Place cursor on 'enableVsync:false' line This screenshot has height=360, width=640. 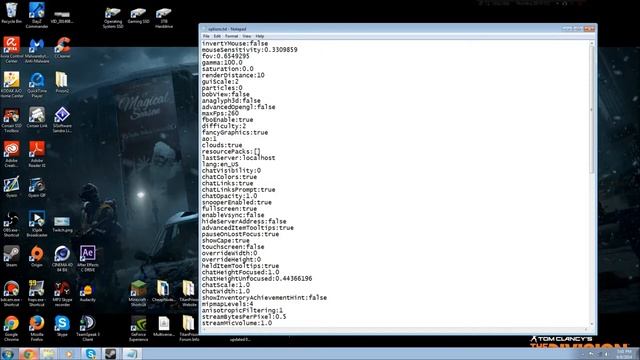tap(233, 215)
